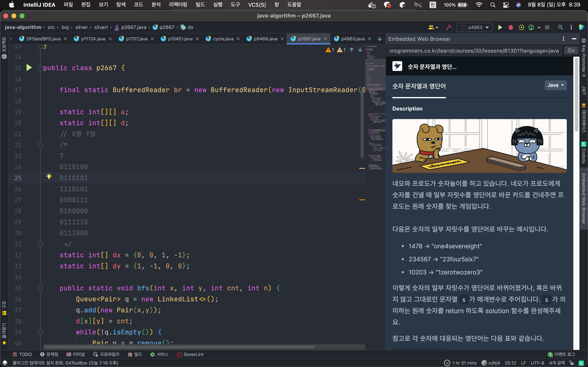Screen dimensions: 588x367
Task: Open the 리팩터링 menu
Action: click(x=178, y=5)
